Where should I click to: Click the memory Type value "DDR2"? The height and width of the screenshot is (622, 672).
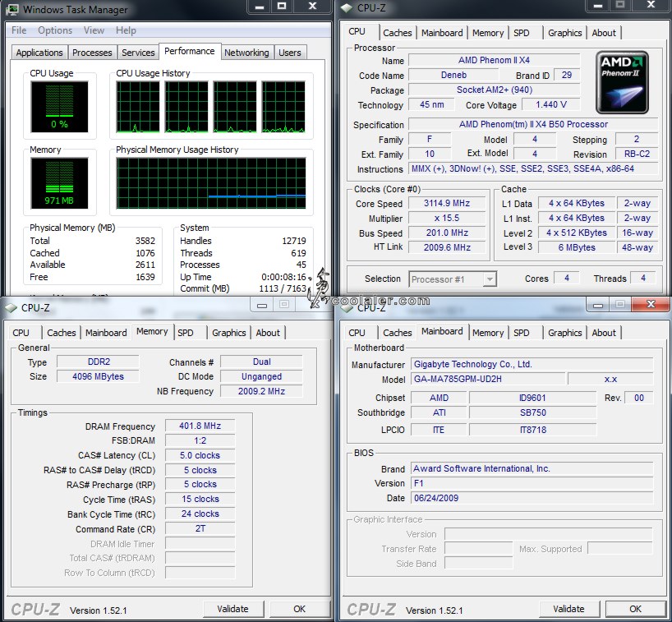pyautogui.click(x=98, y=362)
